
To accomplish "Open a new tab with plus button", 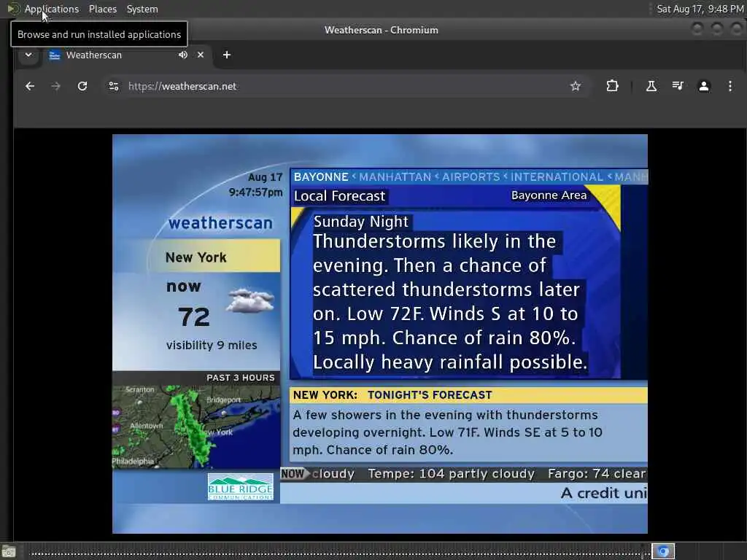I will (x=227, y=55).
